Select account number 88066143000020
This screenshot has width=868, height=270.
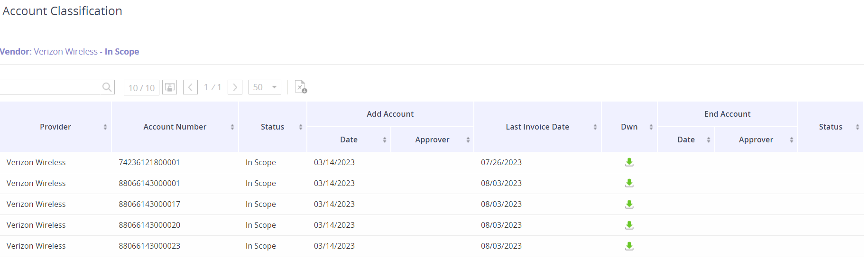click(149, 225)
